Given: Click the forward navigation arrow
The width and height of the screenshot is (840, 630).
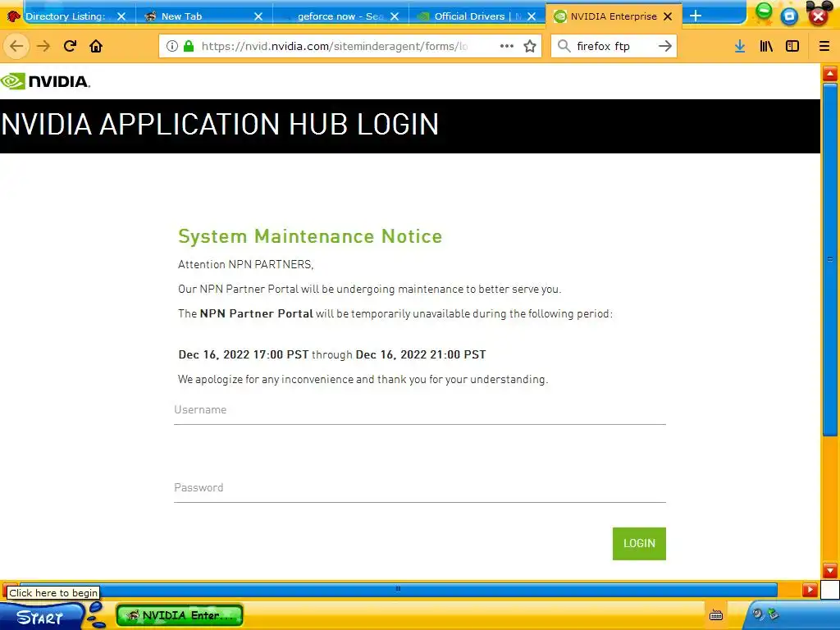Looking at the screenshot, I should (x=43, y=46).
